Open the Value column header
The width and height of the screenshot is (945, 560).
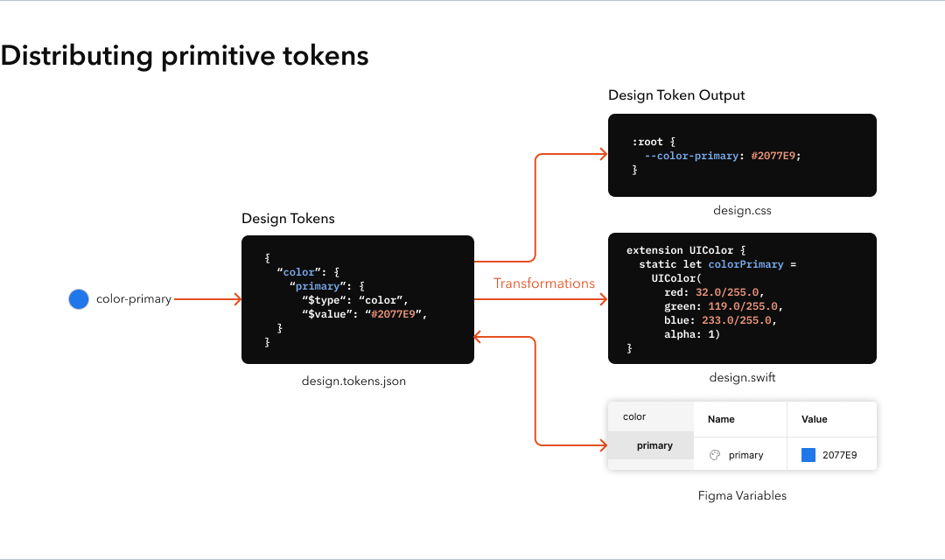point(813,419)
